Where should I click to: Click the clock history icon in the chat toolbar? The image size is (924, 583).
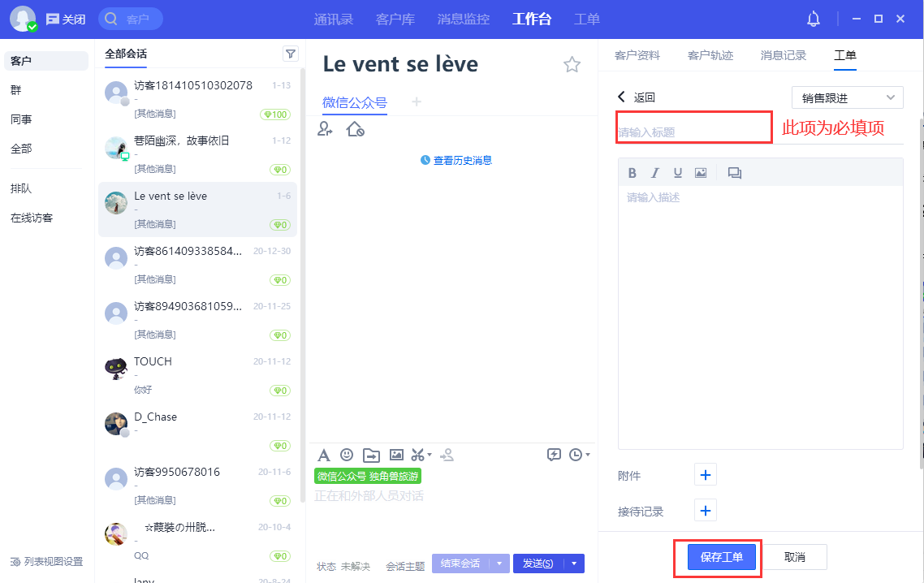pyautogui.click(x=576, y=455)
